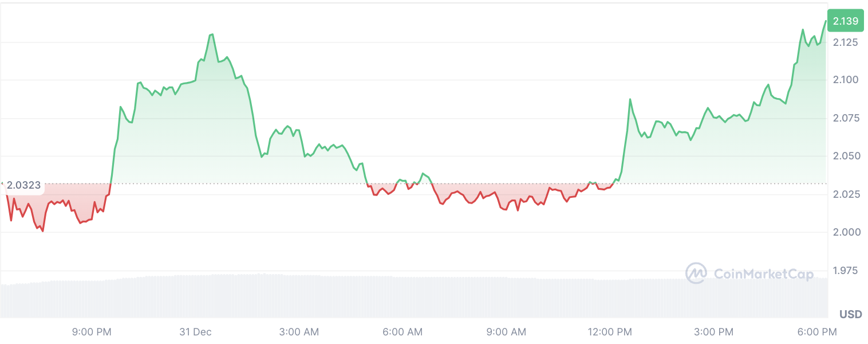The image size is (868, 344).
Task: Click the 1.975 price axis label
Action: (845, 270)
